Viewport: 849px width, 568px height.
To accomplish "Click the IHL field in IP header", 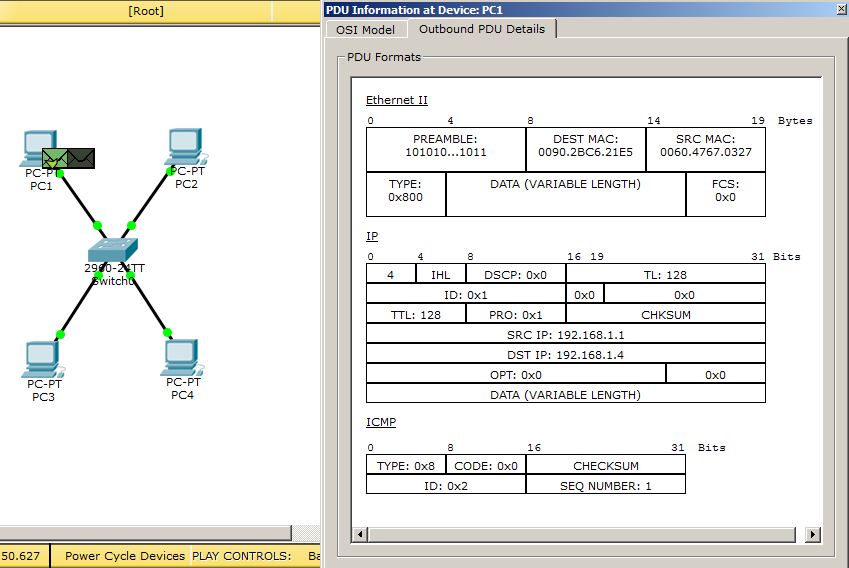I will (441, 275).
